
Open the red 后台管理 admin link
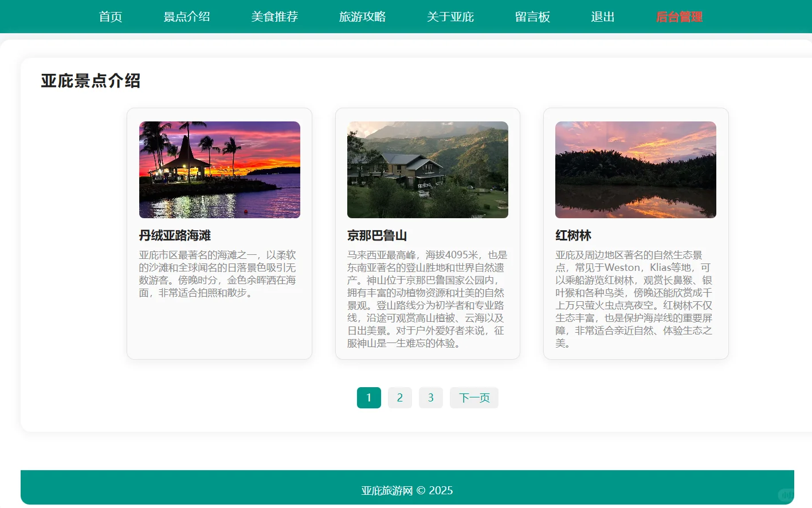[x=679, y=17]
